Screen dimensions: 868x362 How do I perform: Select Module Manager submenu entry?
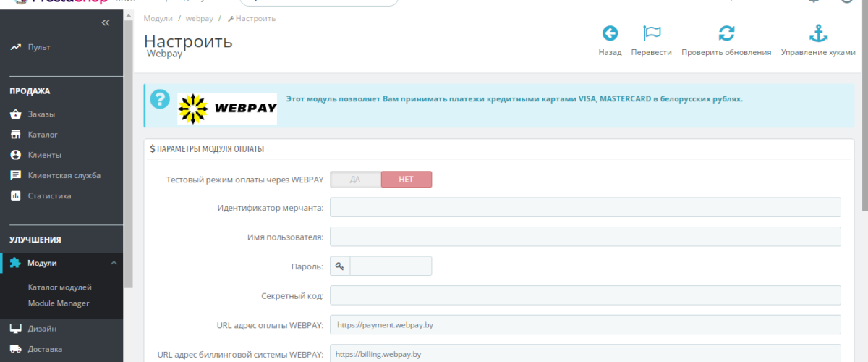click(x=59, y=303)
